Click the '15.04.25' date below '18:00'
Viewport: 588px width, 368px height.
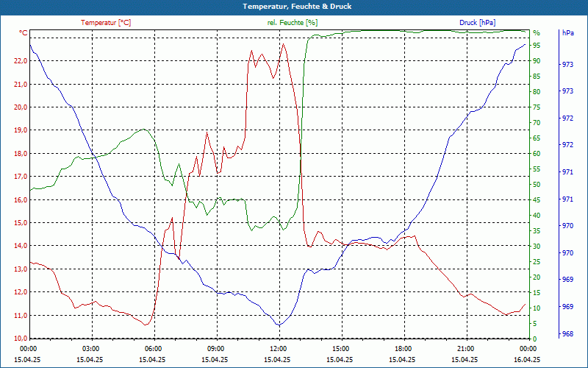tap(402, 359)
